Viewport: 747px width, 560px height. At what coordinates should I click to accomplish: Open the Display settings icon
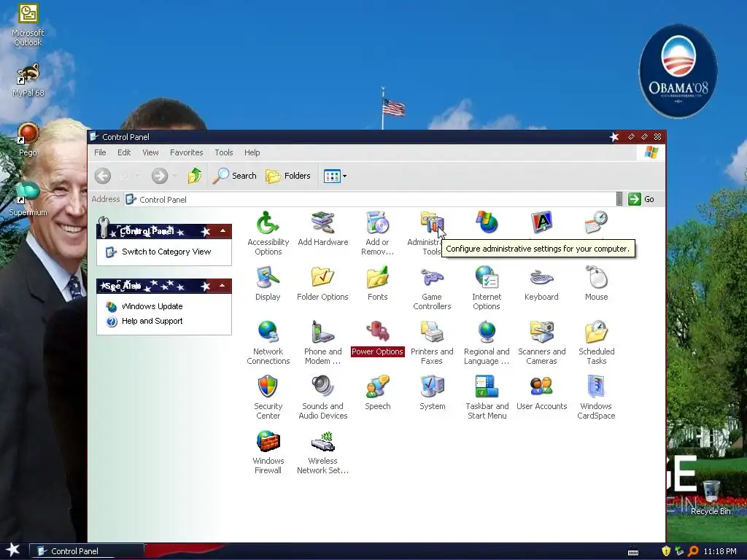tap(268, 283)
